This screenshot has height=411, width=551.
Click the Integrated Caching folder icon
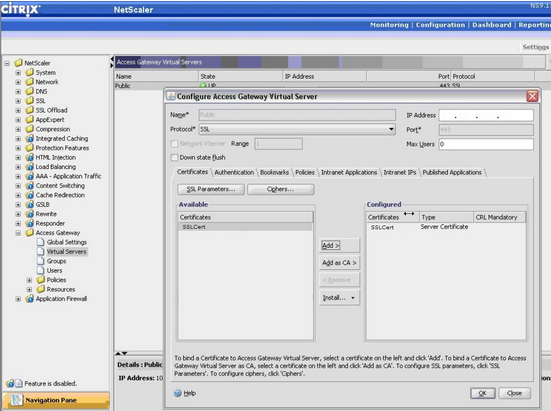(30, 138)
